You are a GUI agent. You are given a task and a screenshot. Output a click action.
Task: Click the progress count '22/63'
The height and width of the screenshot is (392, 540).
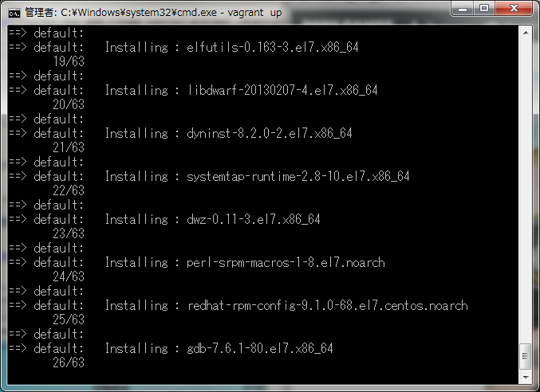click(x=69, y=190)
